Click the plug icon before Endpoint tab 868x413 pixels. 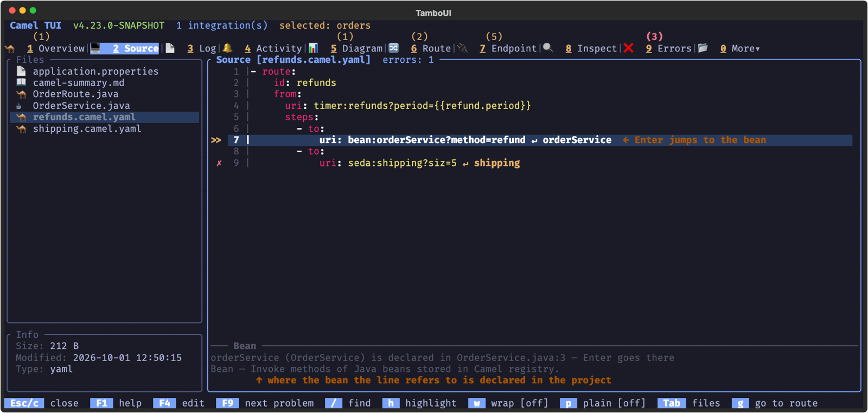(462, 48)
